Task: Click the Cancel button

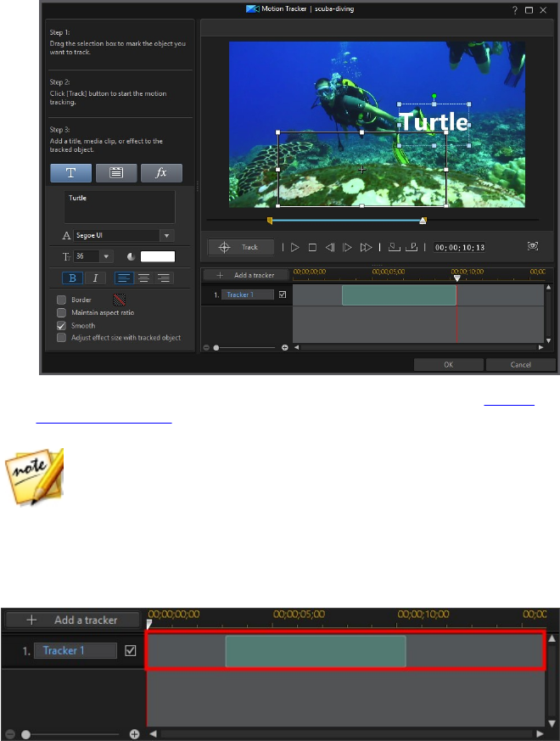Action: (521, 365)
